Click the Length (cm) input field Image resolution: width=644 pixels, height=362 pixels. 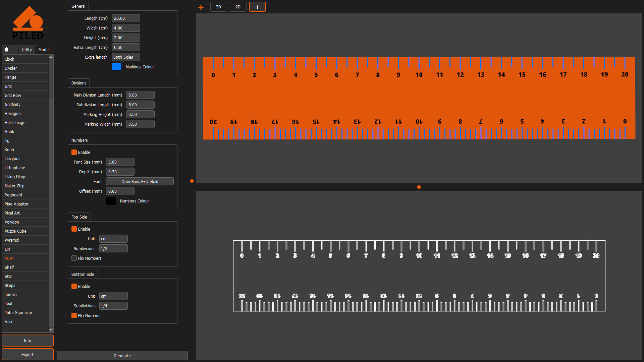[126, 18]
